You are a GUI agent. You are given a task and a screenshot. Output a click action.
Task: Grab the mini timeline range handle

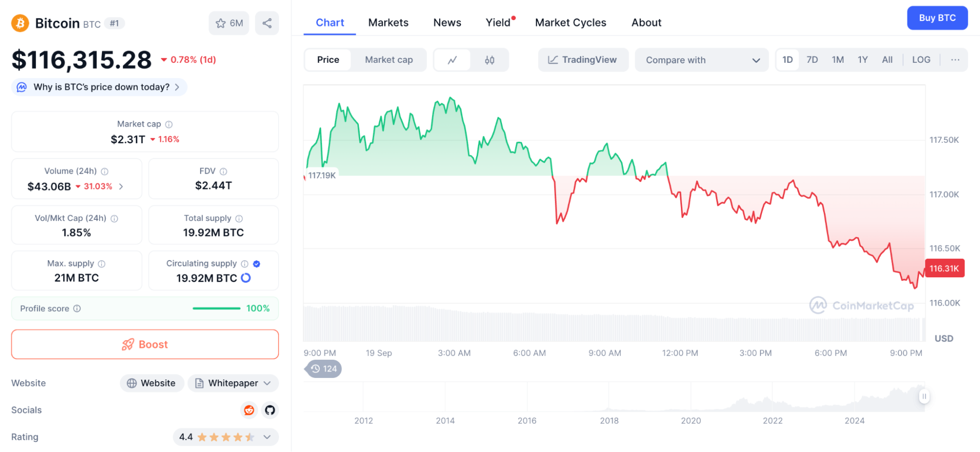coord(924,396)
